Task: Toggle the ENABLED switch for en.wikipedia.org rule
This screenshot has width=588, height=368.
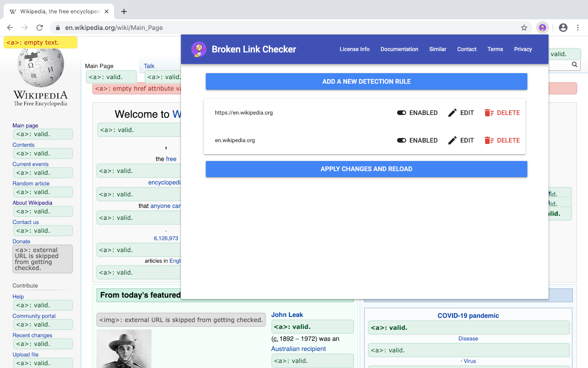Action: pyautogui.click(x=401, y=140)
